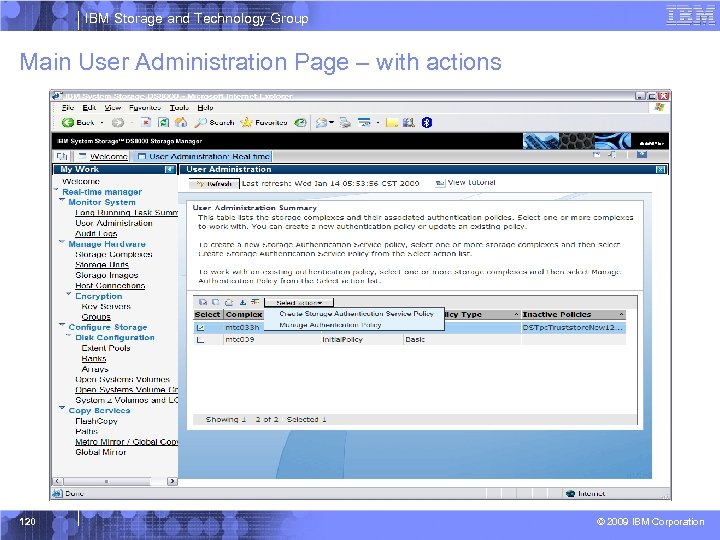Click the Home house icon
Image resolution: width=720 pixels, height=540 pixels.
(181, 122)
